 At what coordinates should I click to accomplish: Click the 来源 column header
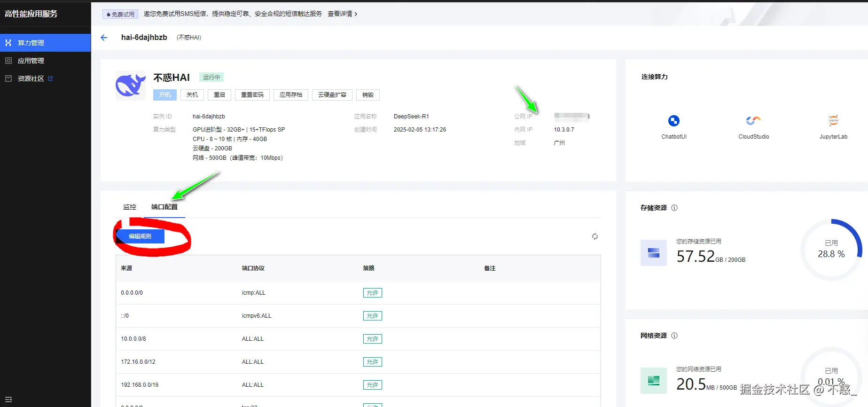click(x=126, y=268)
